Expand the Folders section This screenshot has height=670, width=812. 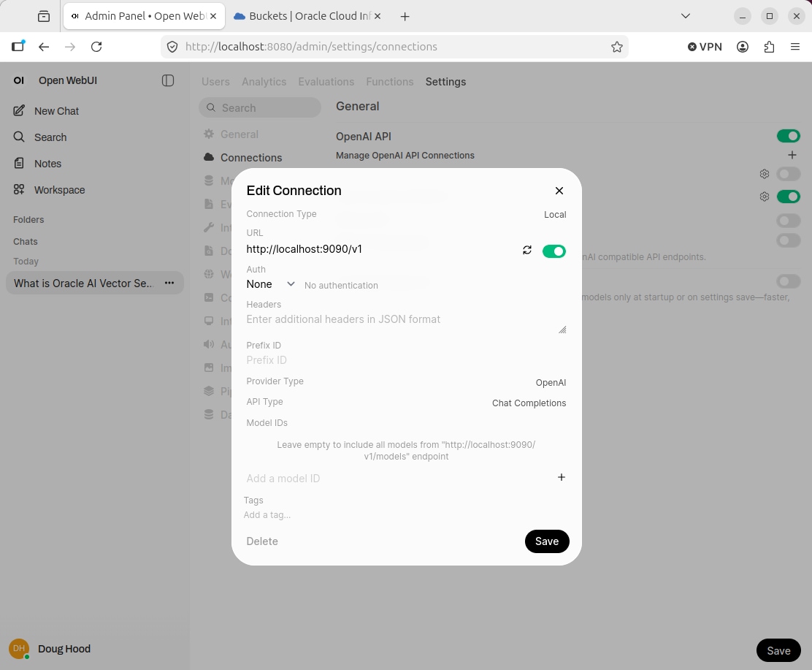pyautogui.click(x=28, y=220)
